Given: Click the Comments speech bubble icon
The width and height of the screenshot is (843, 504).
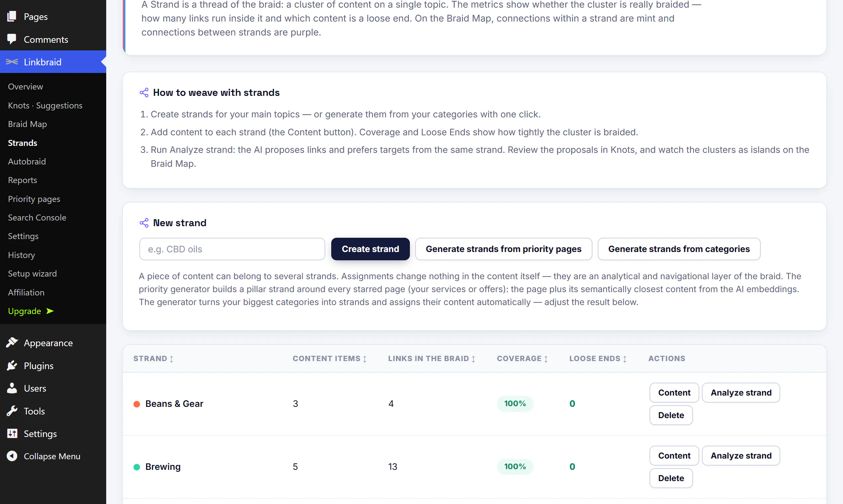Looking at the screenshot, I should click(12, 39).
